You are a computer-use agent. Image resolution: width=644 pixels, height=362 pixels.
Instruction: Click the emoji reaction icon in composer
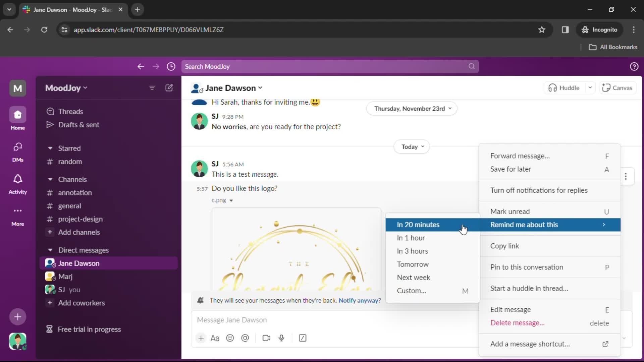click(x=230, y=338)
